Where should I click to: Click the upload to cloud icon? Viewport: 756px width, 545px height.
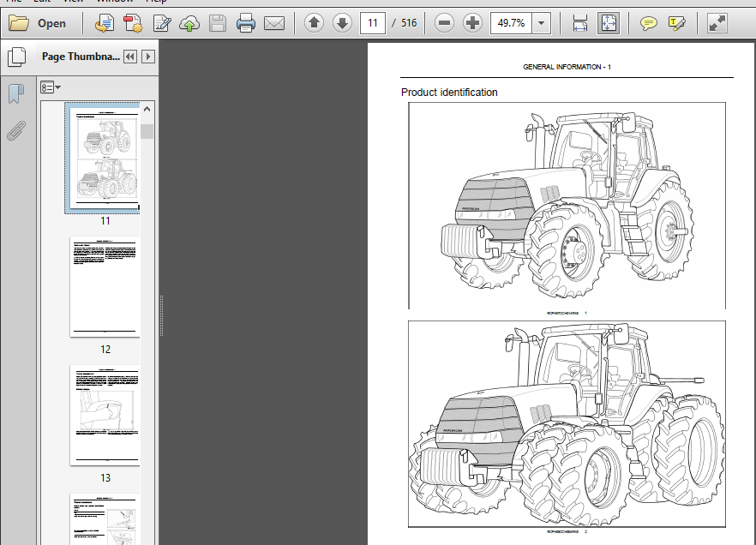click(x=189, y=23)
